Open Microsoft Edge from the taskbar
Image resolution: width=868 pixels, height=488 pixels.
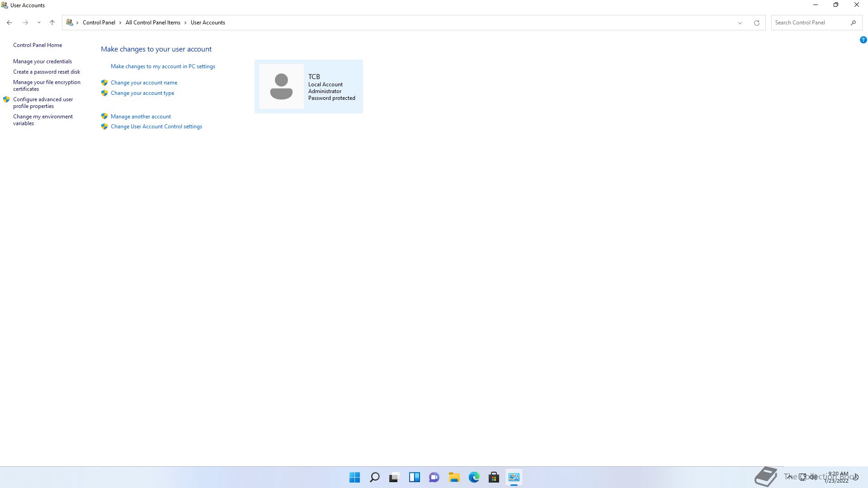[x=474, y=477]
